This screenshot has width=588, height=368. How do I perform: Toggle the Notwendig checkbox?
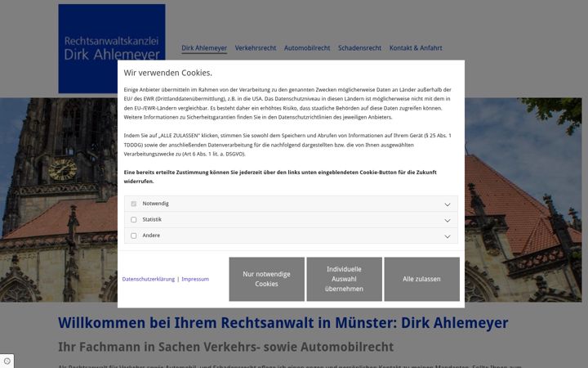click(133, 204)
